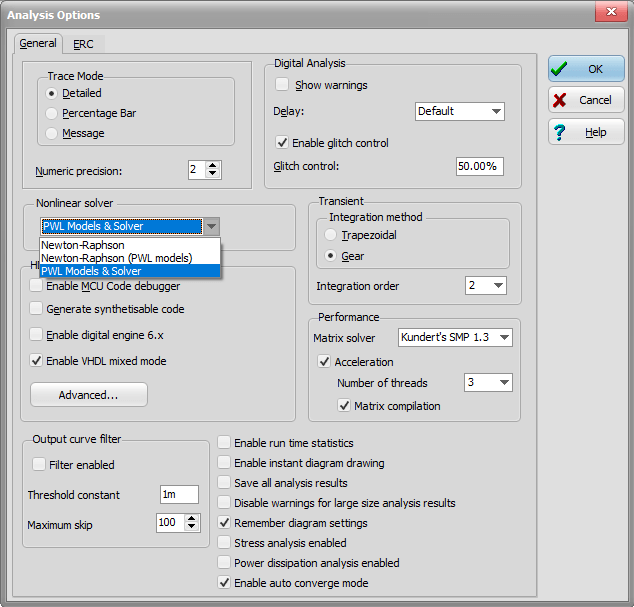Click the Threshold constant input field

pyautogui.click(x=179, y=495)
